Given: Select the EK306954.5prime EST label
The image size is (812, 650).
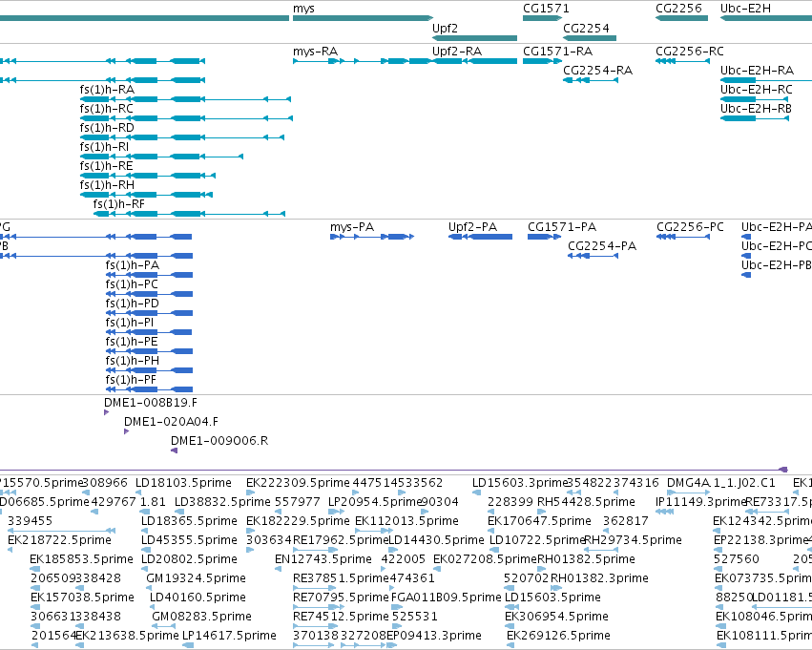Looking at the screenshot, I should pyautogui.click(x=556, y=618).
